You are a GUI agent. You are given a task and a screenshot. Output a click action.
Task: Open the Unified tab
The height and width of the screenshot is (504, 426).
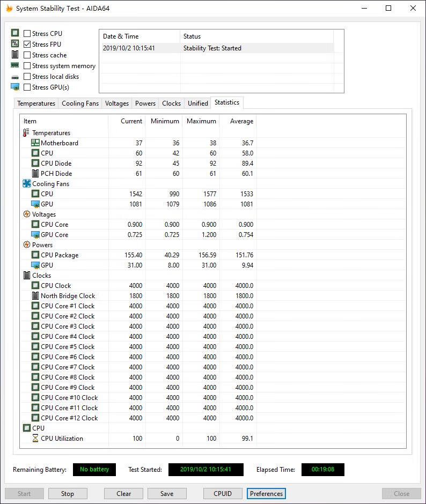click(198, 103)
